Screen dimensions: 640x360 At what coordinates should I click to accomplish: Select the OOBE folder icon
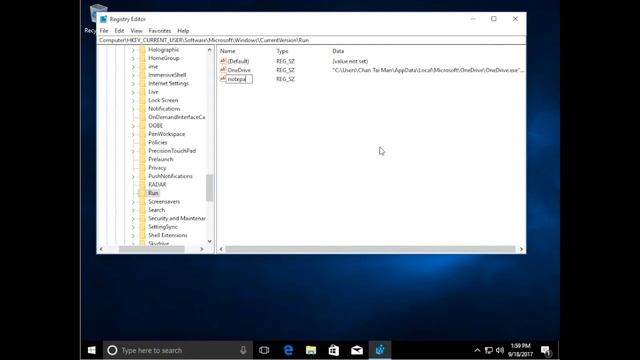142,126
